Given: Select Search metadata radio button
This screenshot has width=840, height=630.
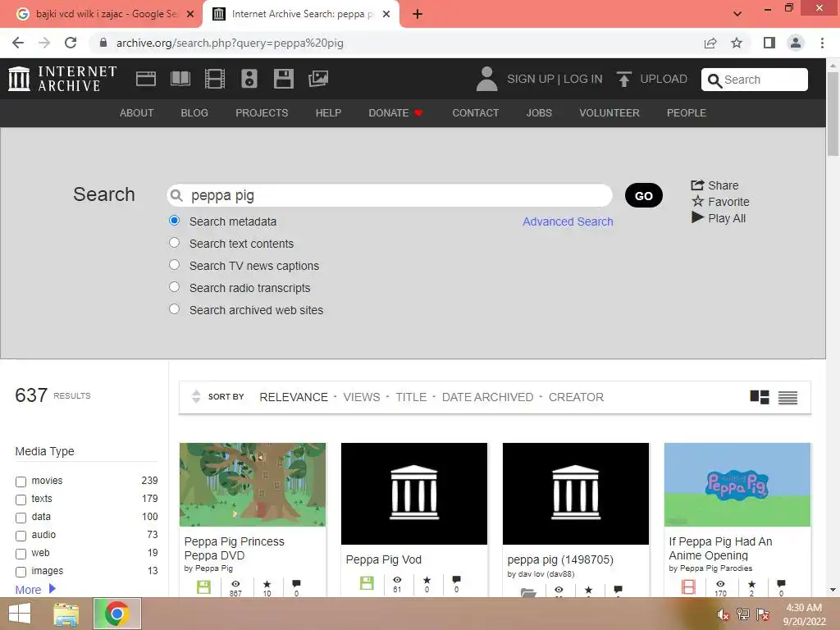Looking at the screenshot, I should (x=174, y=220).
